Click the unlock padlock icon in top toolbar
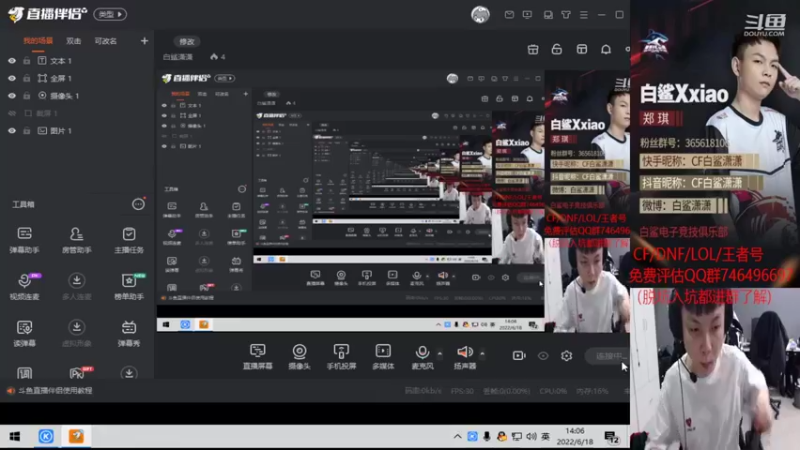800x450 pixels. click(557, 49)
